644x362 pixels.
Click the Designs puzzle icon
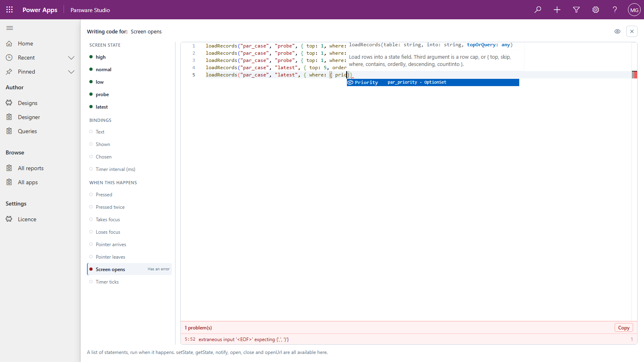[x=9, y=103]
